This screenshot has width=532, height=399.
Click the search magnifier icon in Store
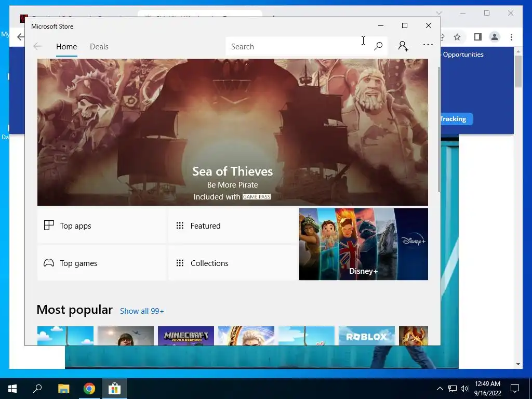(378, 46)
